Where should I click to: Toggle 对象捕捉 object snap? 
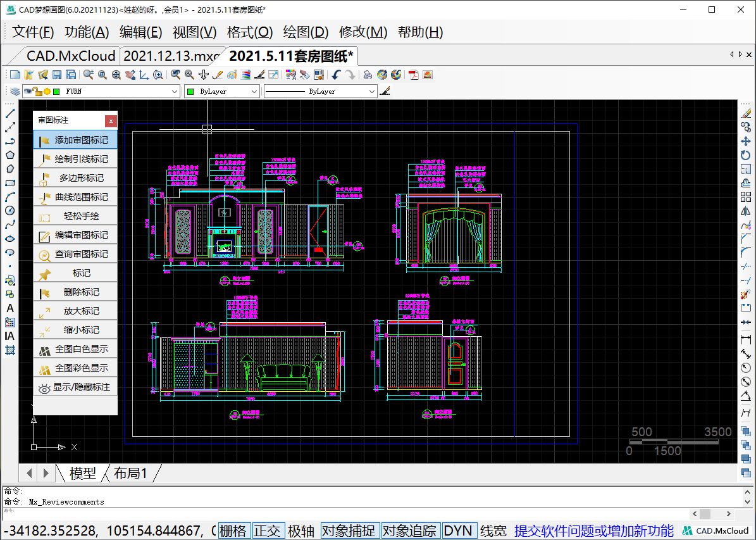tap(349, 531)
